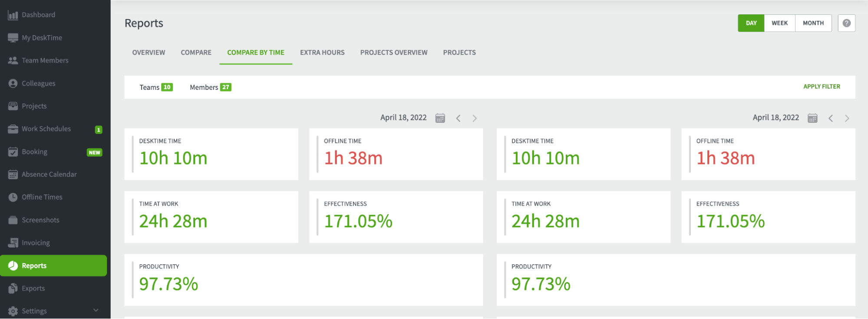Open Colleagues in the sidebar
Image resolution: width=868 pixels, height=319 pixels.
pyautogui.click(x=39, y=83)
